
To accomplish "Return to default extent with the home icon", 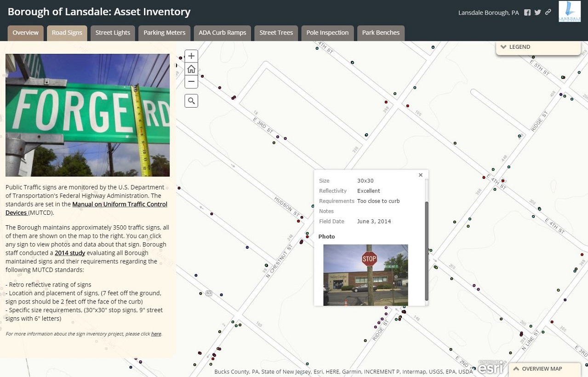I will (x=191, y=69).
